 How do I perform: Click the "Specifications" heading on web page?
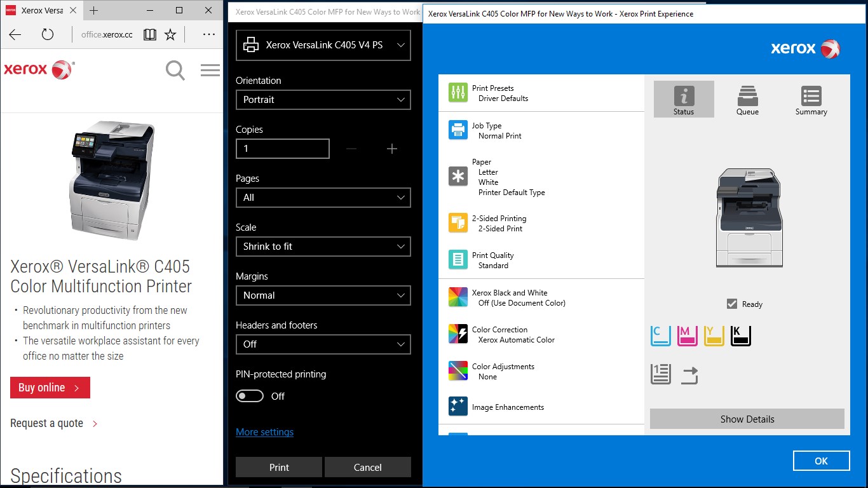[x=66, y=476]
